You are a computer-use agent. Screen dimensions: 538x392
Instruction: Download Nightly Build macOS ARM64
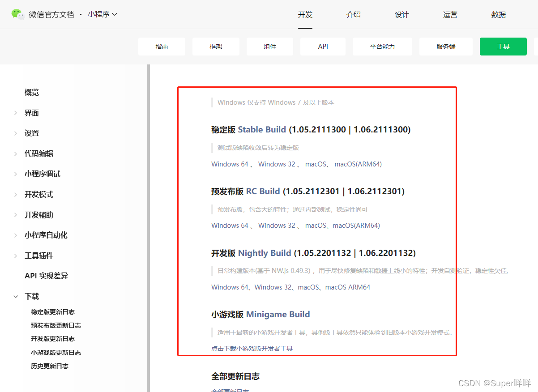(348, 287)
